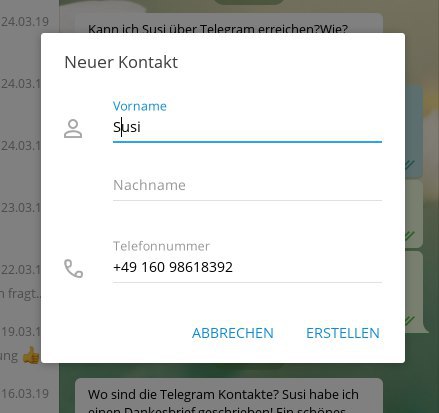Image resolution: width=439 pixels, height=413 pixels.
Task: Select the phone number field +49 160 98618392
Action: [x=247, y=267]
